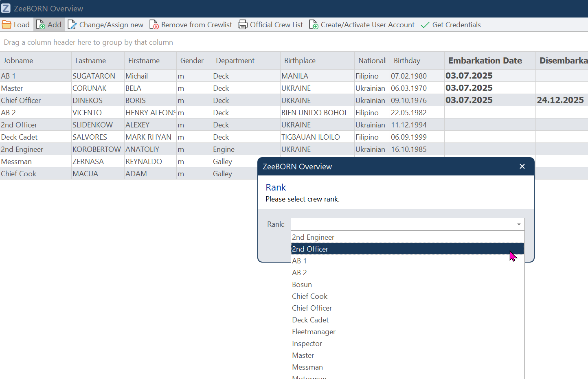Select Chief Officer in the rank list
Screen dimensions: 588x379
pyautogui.click(x=408, y=308)
